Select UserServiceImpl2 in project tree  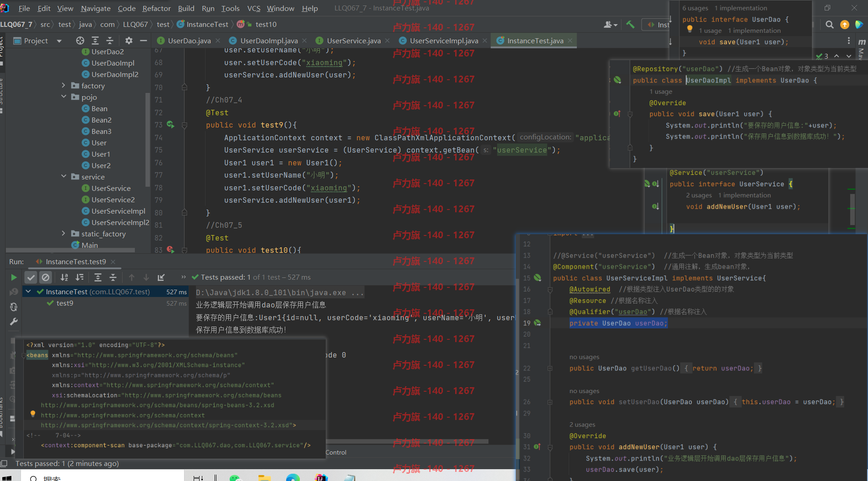click(120, 222)
